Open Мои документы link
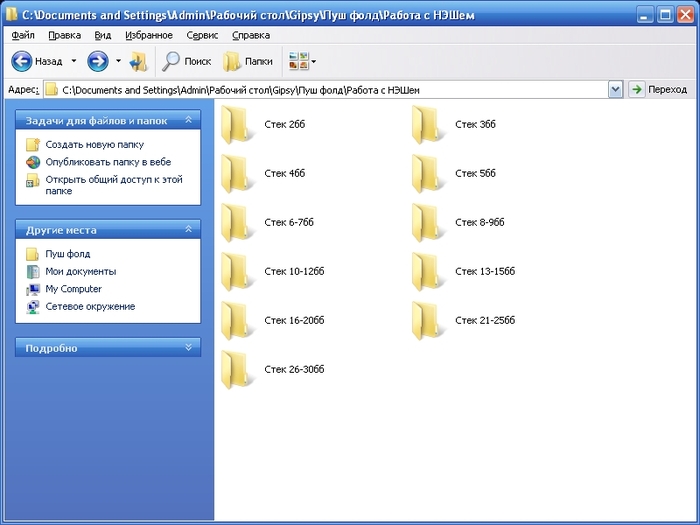This screenshot has height=525, width=700. (81, 271)
